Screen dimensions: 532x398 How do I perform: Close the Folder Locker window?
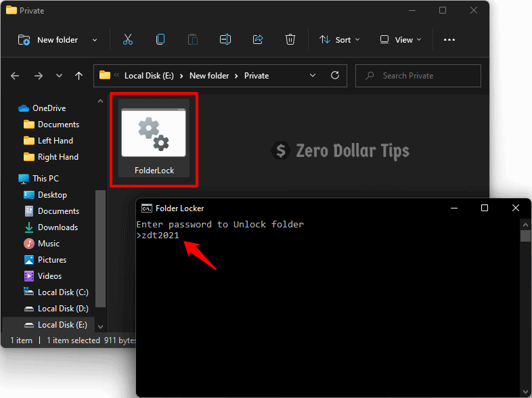point(515,208)
